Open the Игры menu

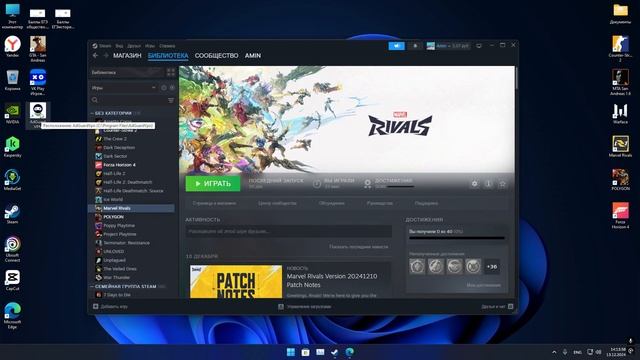(150, 46)
